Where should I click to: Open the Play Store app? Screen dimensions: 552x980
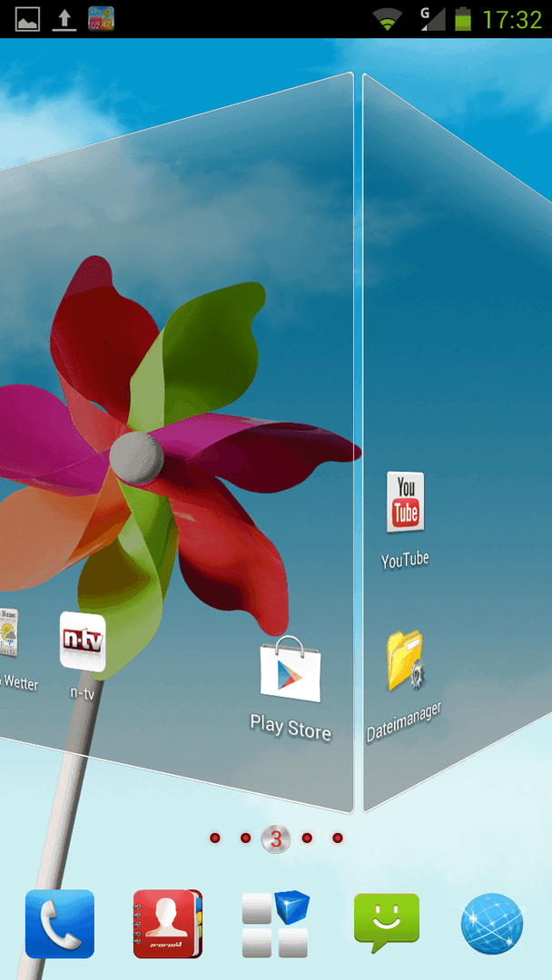coord(290,670)
